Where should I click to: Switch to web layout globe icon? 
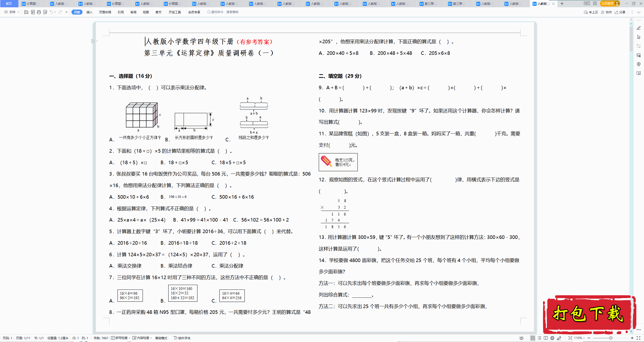coord(552,338)
